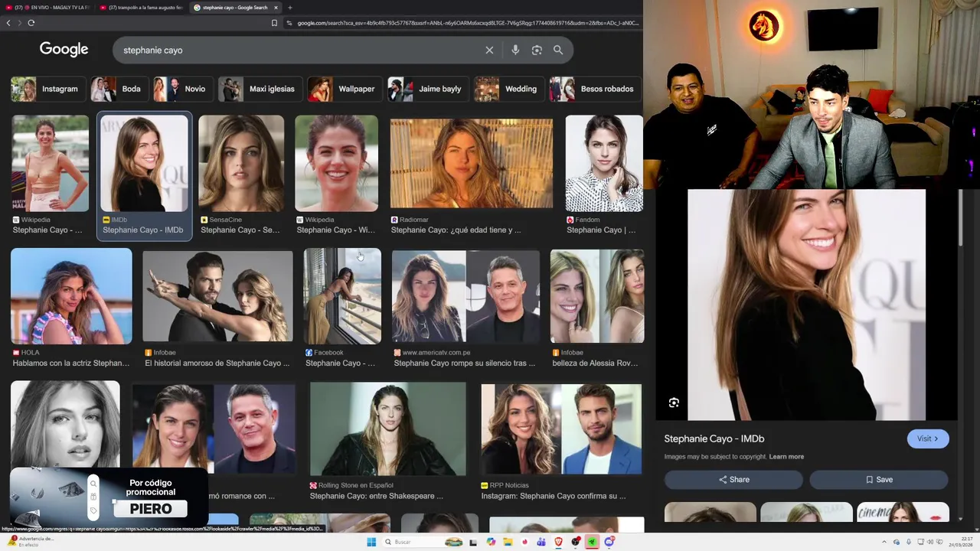The height and width of the screenshot is (551, 980).
Task: Submit search with magnifier icon
Action: [558, 50]
